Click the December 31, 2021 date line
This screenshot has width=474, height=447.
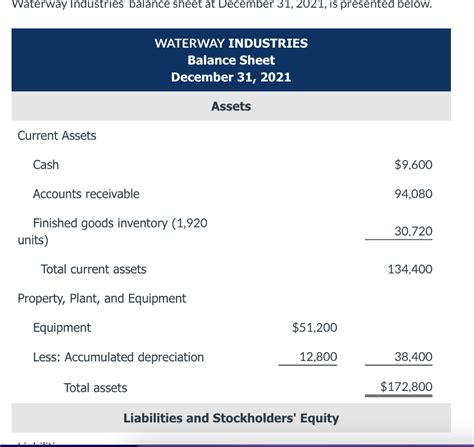231,77
